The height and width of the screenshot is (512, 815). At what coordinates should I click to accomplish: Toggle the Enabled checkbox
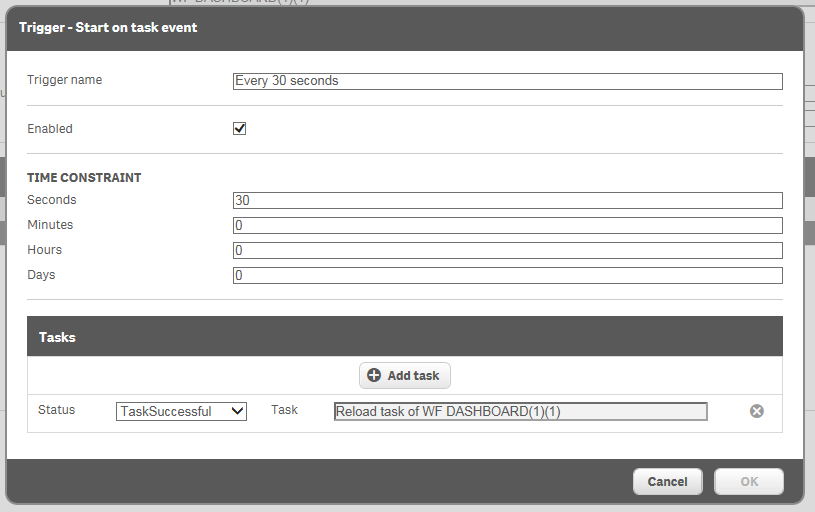[x=239, y=129]
